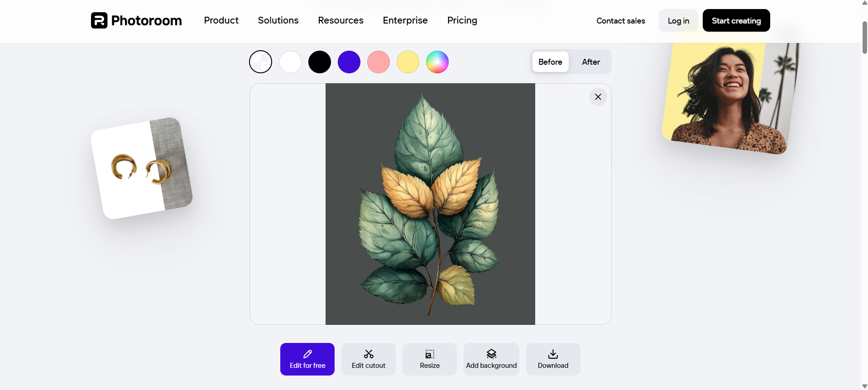Switch preview to After view
The height and width of the screenshot is (390, 868).
(x=590, y=62)
